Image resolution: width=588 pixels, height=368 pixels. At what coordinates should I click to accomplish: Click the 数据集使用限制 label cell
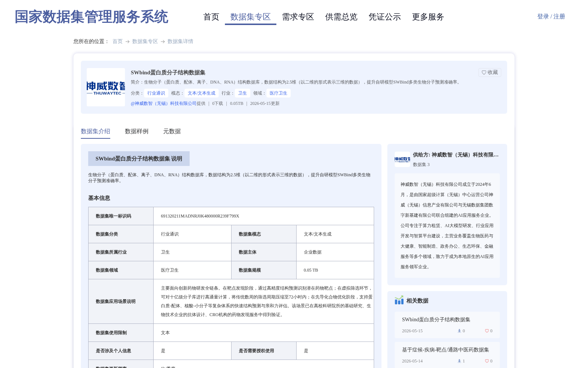(121, 333)
